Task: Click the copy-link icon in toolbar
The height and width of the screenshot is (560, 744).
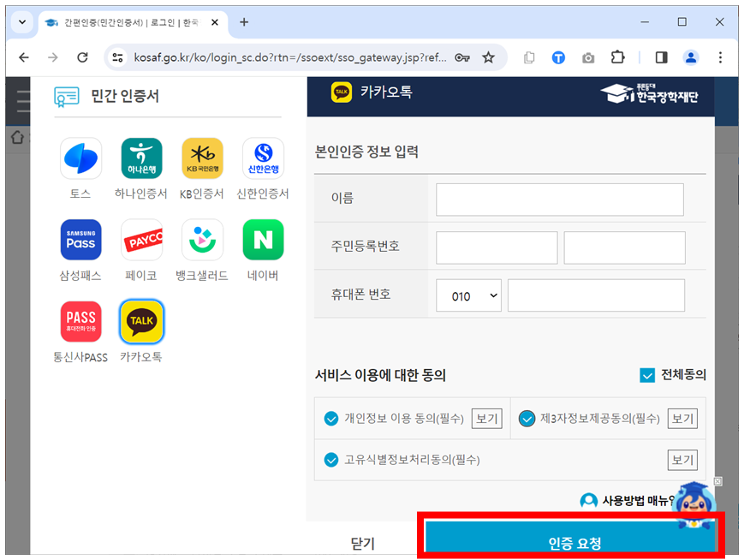Action: (529, 58)
